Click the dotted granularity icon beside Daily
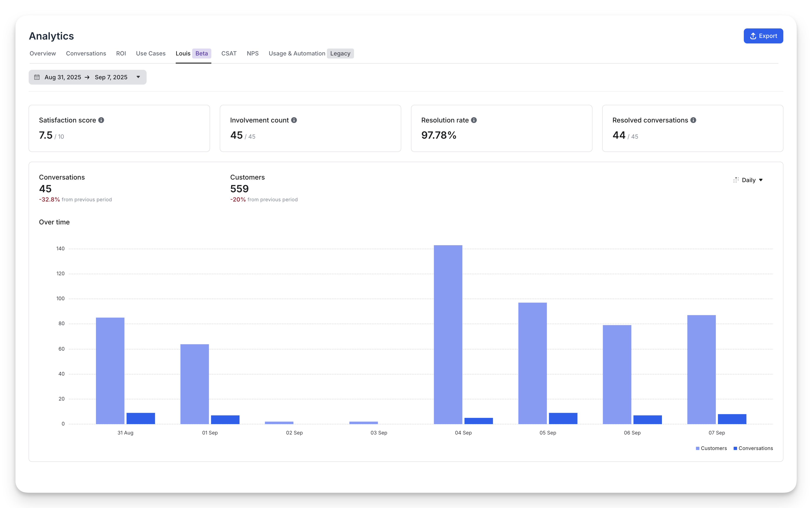 pos(736,180)
